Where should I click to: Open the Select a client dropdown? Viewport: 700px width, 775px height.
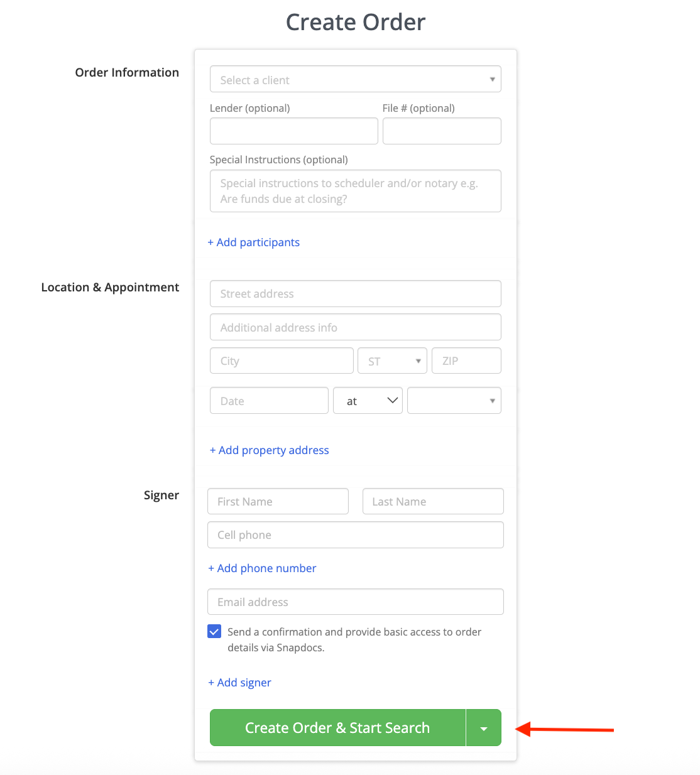(x=355, y=80)
